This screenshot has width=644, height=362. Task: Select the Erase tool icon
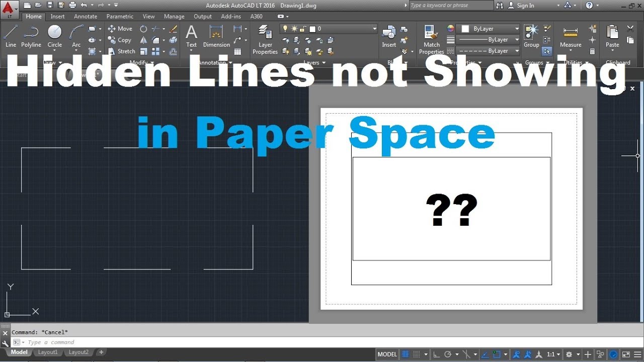174,29
